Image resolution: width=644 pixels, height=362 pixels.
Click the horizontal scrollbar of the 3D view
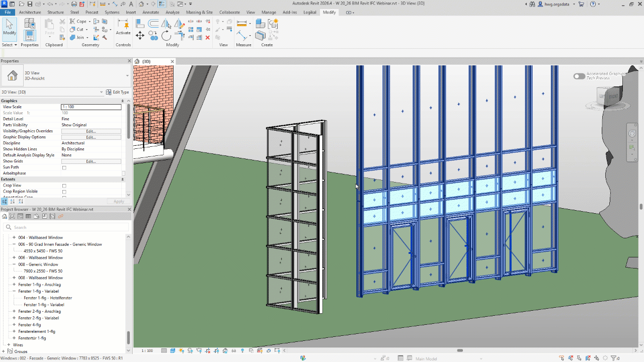pyautogui.click(x=459, y=350)
